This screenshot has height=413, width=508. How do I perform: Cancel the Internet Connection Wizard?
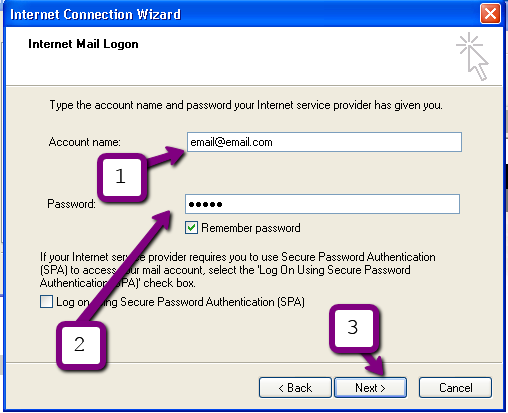coord(455,388)
